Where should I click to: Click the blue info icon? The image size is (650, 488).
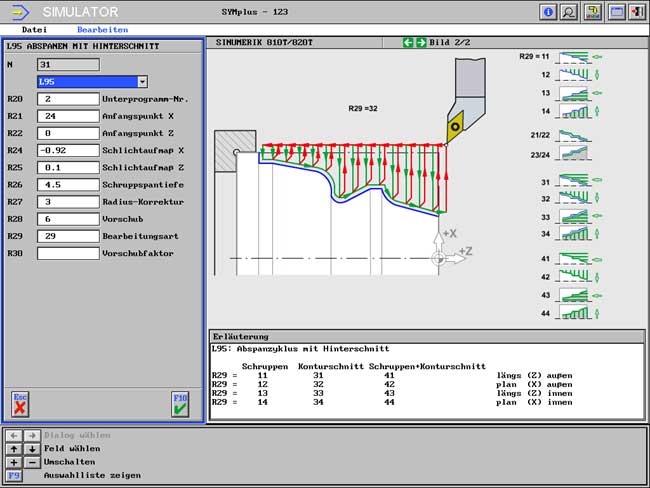[548, 12]
